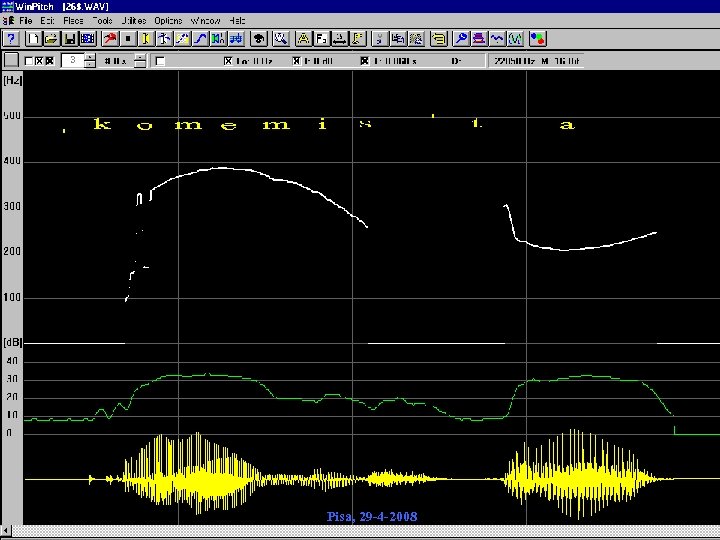Click the left arrow of horizontal scrollbar

pos(6,531)
